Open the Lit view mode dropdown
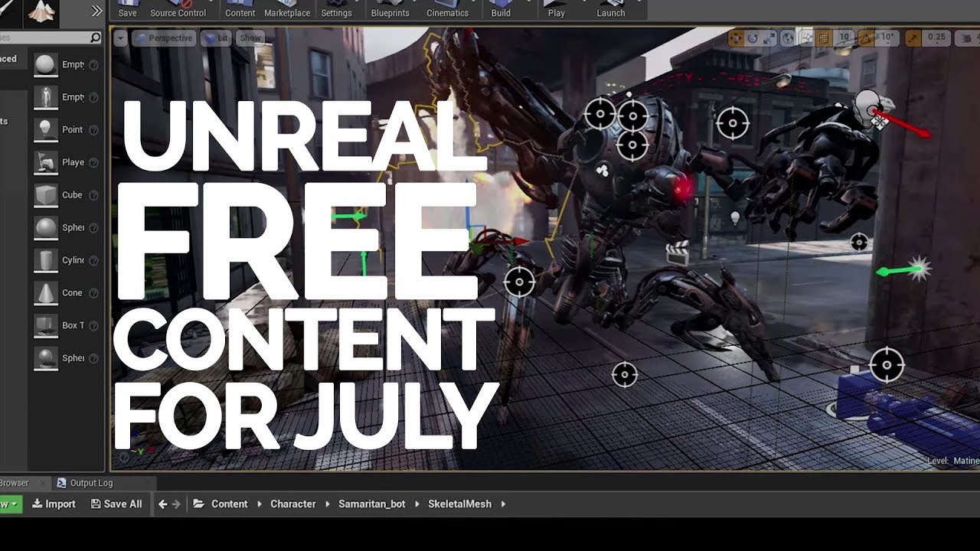980x551 pixels. (x=217, y=37)
